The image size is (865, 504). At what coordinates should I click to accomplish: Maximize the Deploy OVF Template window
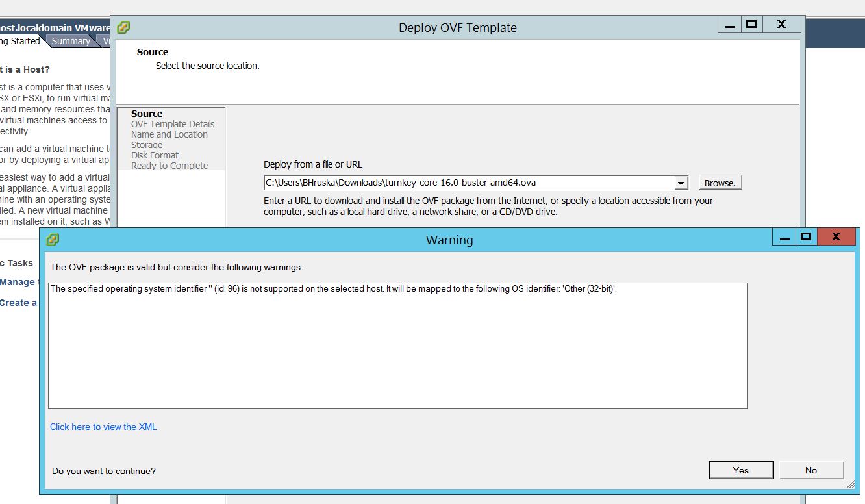coord(751,25)
